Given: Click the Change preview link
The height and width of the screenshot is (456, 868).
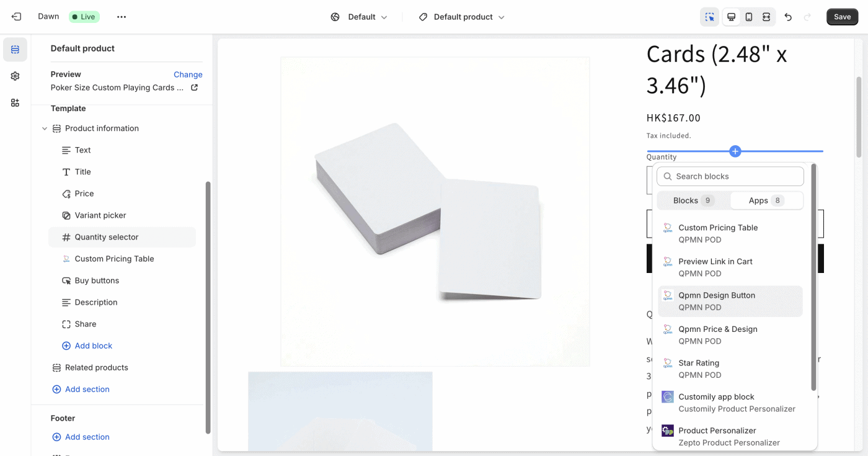Looking at the screenshot, I should (188, 74).
